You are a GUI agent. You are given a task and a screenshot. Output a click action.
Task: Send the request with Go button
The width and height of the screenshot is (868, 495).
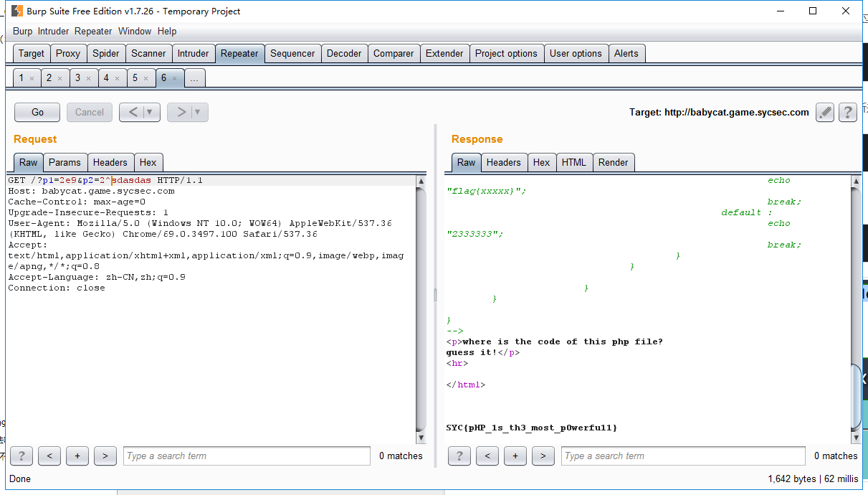[38, 112]
